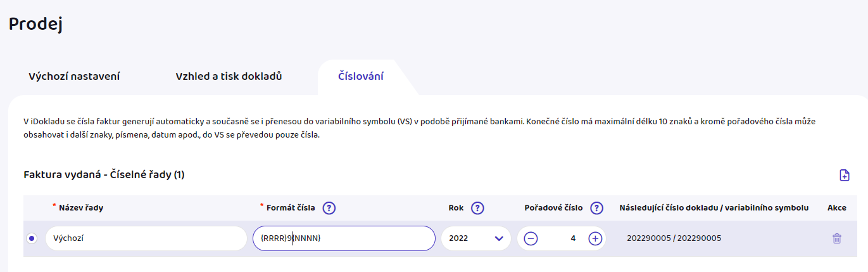Click the Prodej page heading
The image size is (868, 272).
tap(35, 25)
